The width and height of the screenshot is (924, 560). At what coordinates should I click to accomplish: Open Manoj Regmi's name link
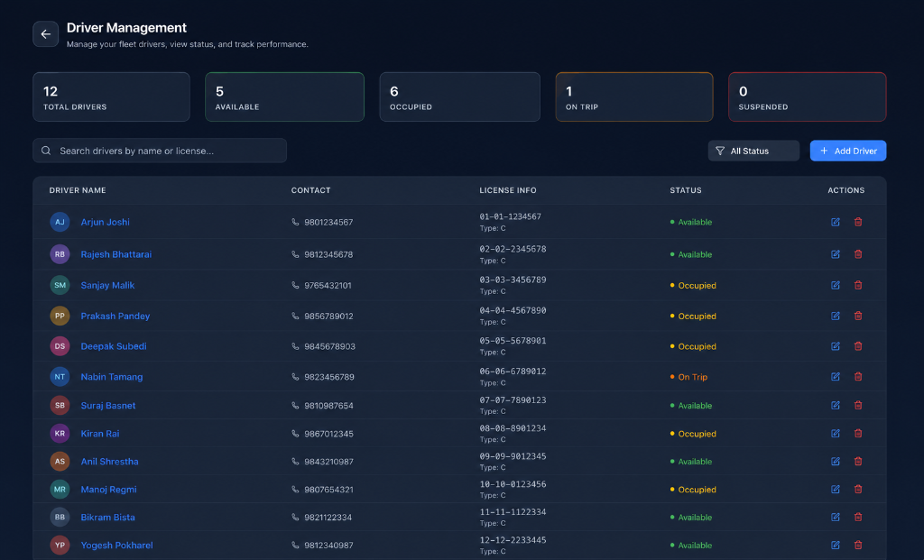[108, 490]
